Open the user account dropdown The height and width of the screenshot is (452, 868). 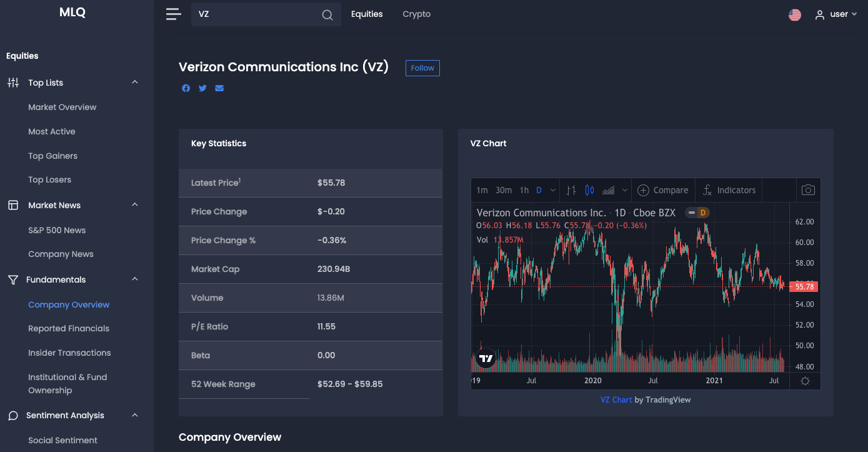click(836, 14)
